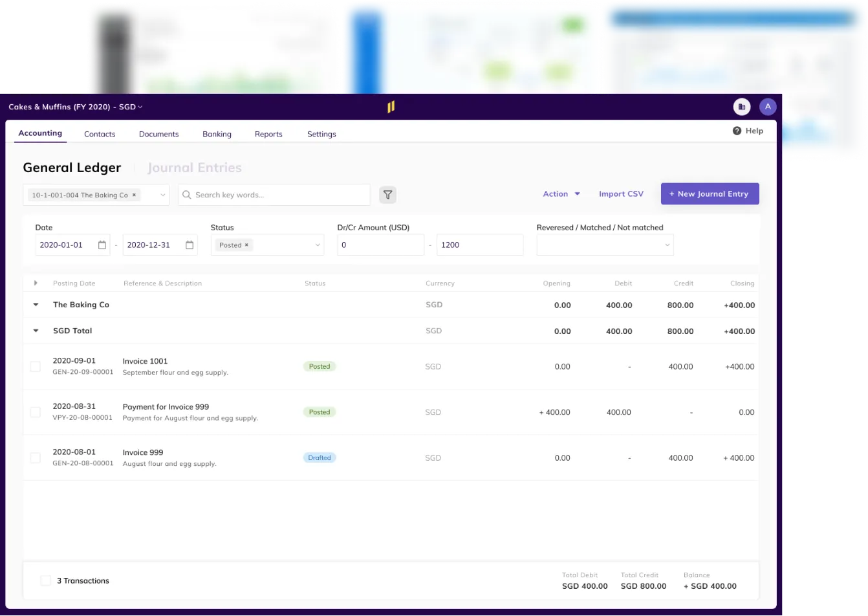Viewport: 868px width, 616px height.
Task: Click the New Journal Entry button
Action: pos(710,193)
